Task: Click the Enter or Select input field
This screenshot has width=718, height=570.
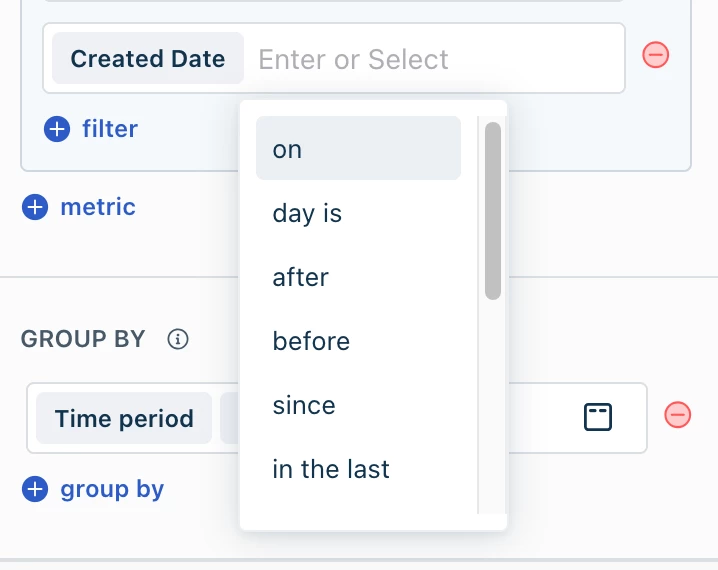Action: coord(435,59)
